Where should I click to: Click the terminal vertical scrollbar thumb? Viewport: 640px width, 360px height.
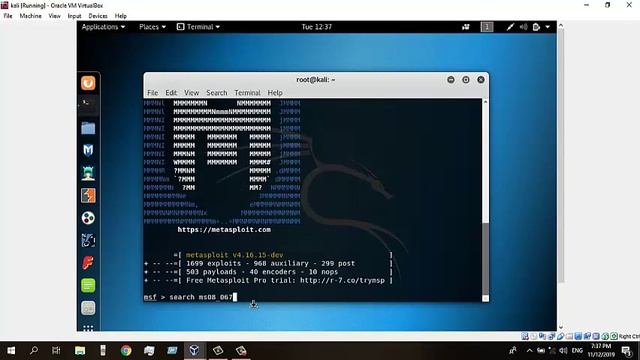(485, 259)
